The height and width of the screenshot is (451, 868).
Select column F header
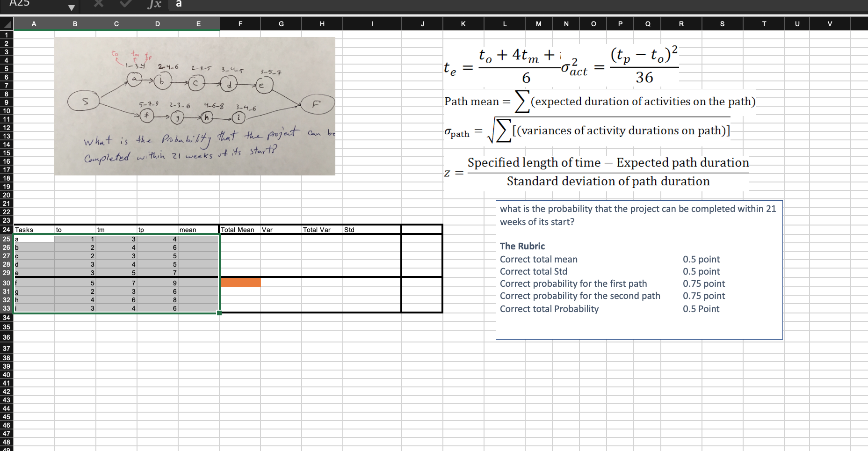coord(240,23)
